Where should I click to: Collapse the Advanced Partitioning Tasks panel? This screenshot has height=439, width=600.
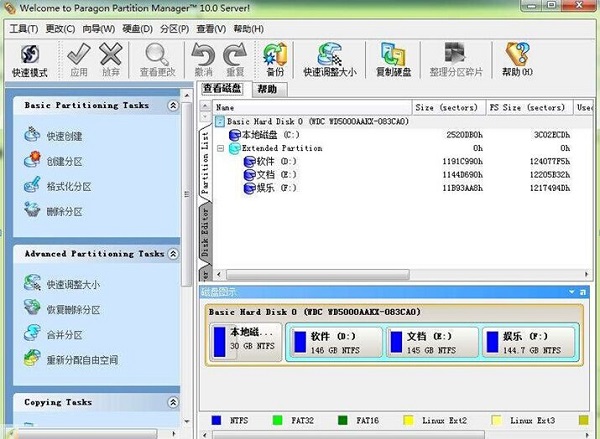[173, 254]
